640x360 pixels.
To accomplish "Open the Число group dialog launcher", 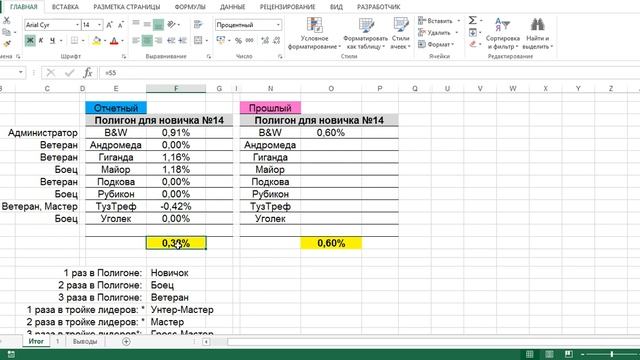I will [280, 56].
